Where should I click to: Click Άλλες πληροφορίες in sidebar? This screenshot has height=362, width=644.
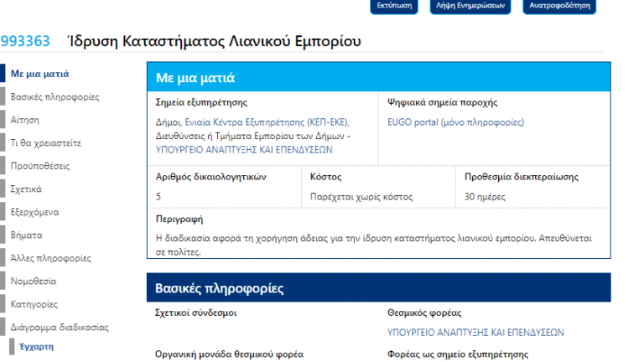(x=50, y=258)
